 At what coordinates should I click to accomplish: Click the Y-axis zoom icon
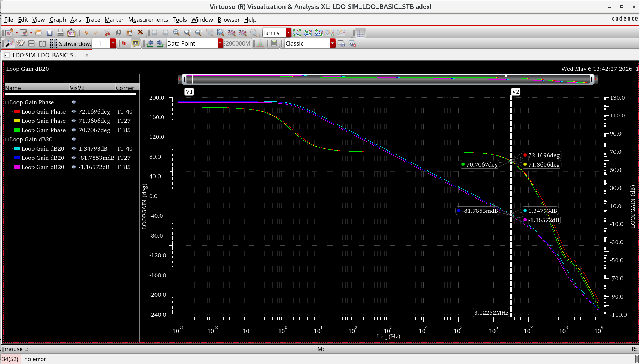(x=243, y=33)
